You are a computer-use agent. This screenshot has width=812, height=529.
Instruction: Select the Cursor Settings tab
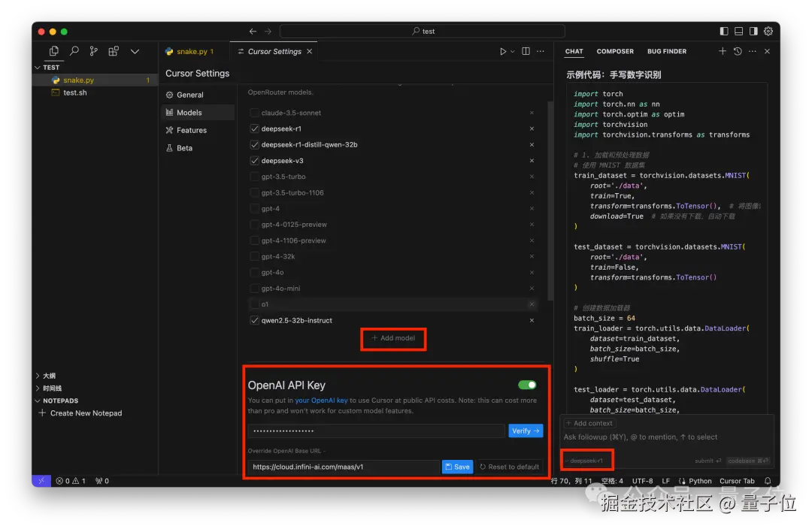[274, 51]
